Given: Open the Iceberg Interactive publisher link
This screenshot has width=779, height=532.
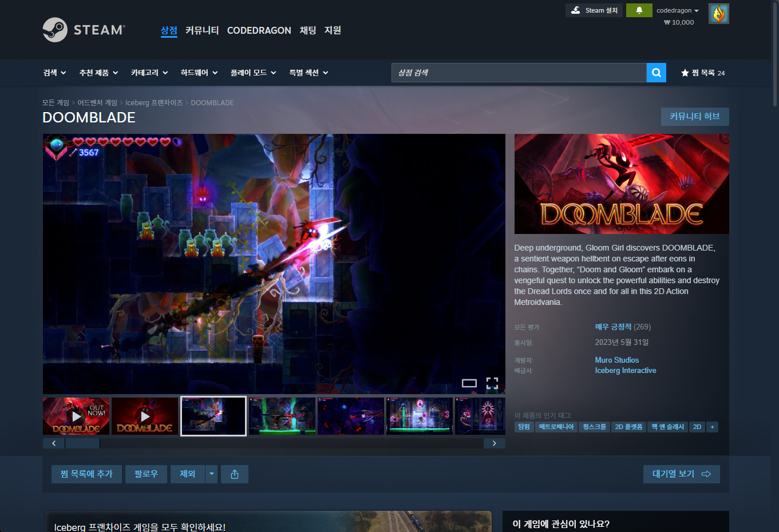Looking at the screenshot, I should tap(626, 370).
